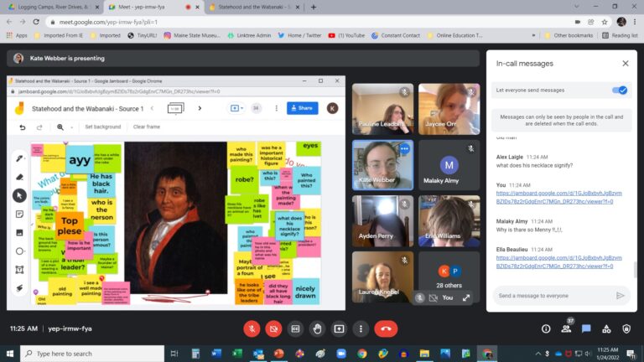The width and height of the screenshot is (644, 362).
Task: Open the Jamboard link posted by You
Action: pos(558,198)
